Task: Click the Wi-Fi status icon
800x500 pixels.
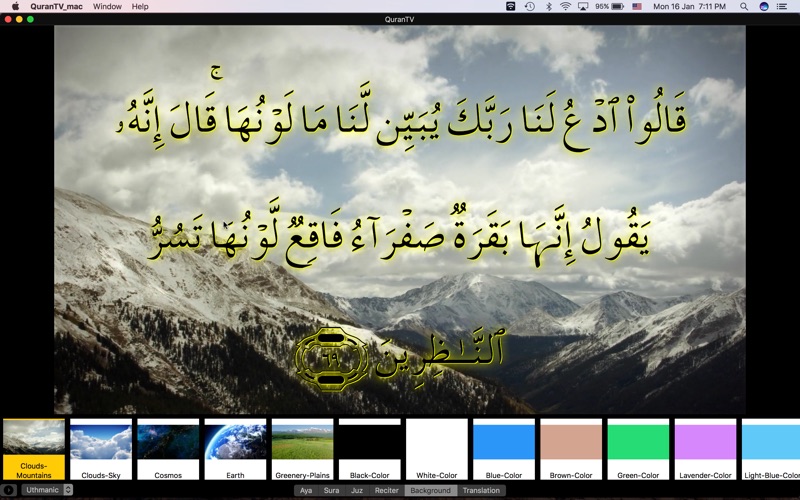Action: pyautogui.click(x=565, y=7)
